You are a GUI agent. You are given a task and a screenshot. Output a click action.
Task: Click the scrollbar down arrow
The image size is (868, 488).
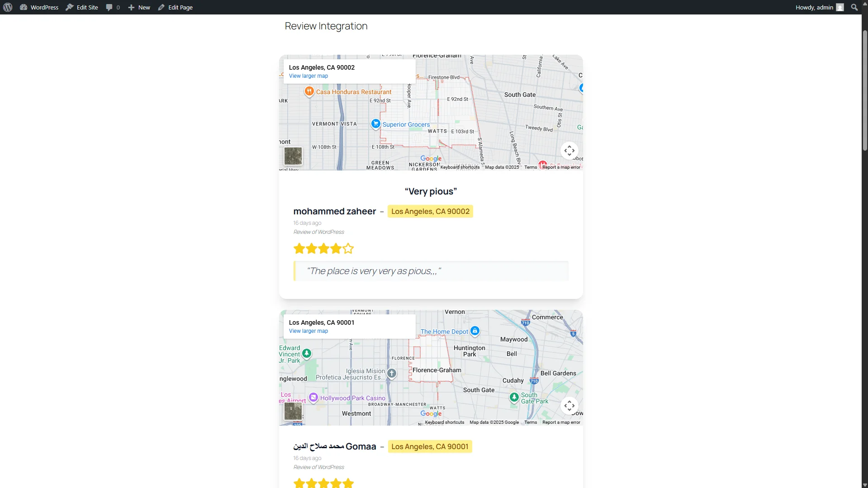click(x=864, y=484)
